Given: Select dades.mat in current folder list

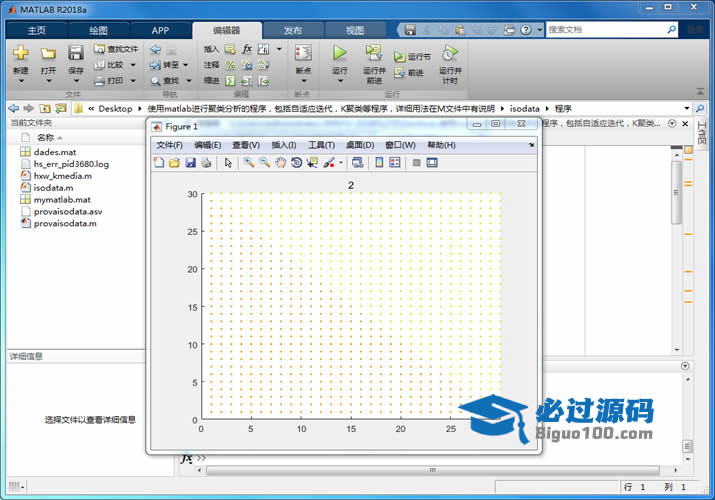Looking at the screenshot, I should pos(55,152).
